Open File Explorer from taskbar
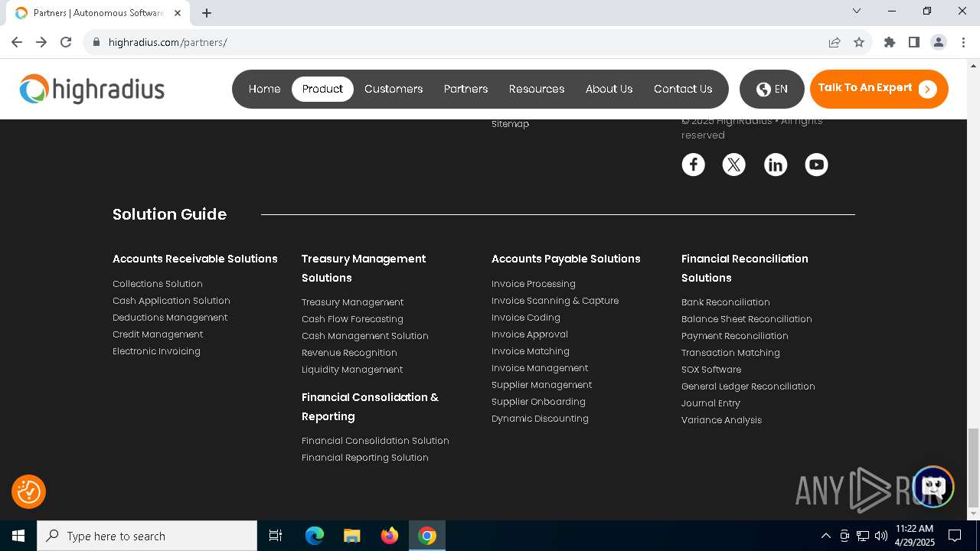 tap(352, 536)
